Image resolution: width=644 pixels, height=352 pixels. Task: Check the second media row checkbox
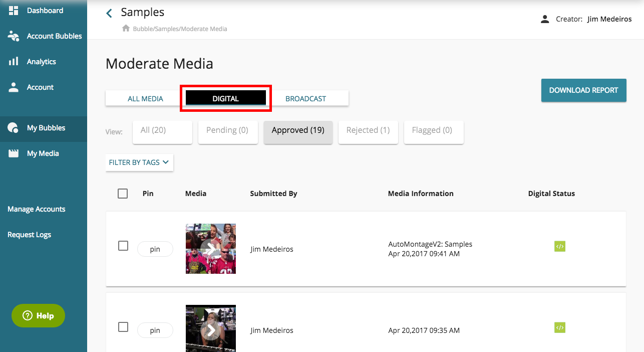123,327
